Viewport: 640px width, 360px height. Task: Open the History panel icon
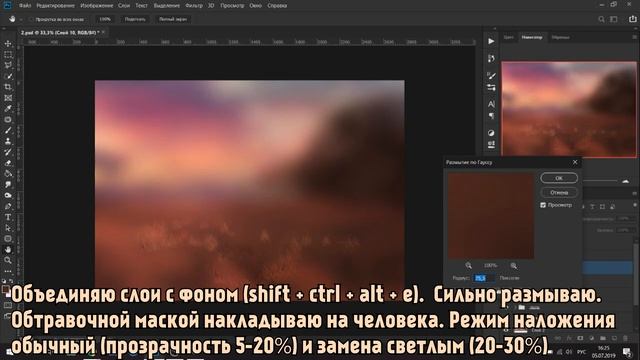click(x=491, y=58)
